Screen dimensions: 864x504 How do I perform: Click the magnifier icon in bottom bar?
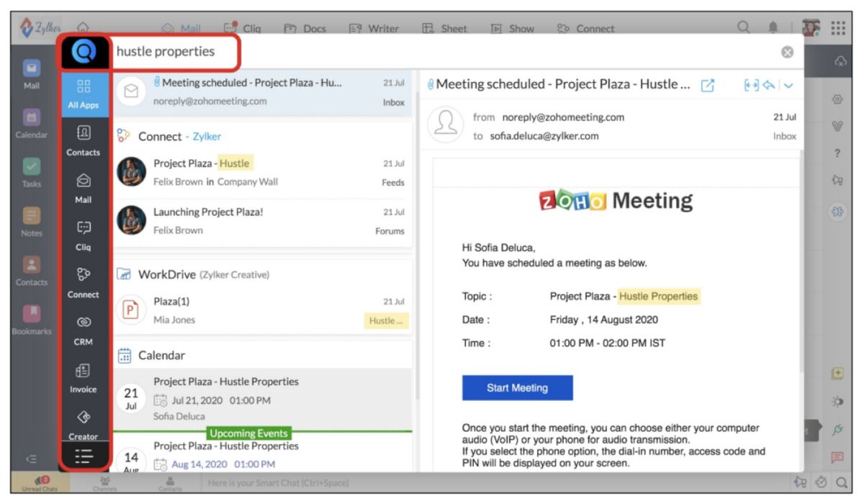pos(841,482)
